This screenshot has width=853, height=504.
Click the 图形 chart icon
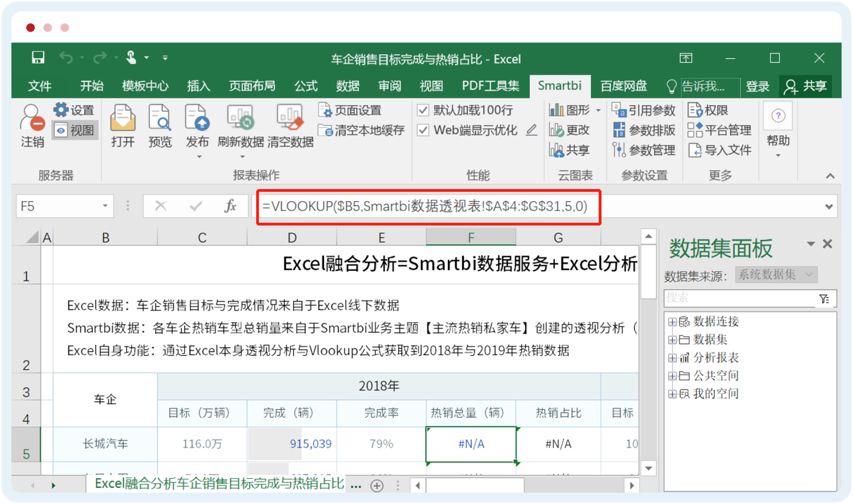[556, 109]
